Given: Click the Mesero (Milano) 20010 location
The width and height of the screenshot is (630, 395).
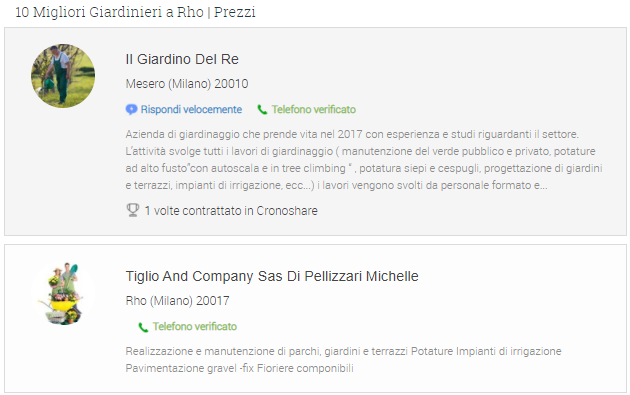Looking at the screenshot, I should point(187,84).
